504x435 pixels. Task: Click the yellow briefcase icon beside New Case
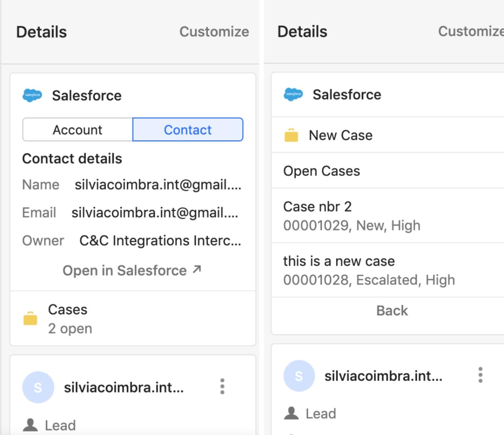291,135
